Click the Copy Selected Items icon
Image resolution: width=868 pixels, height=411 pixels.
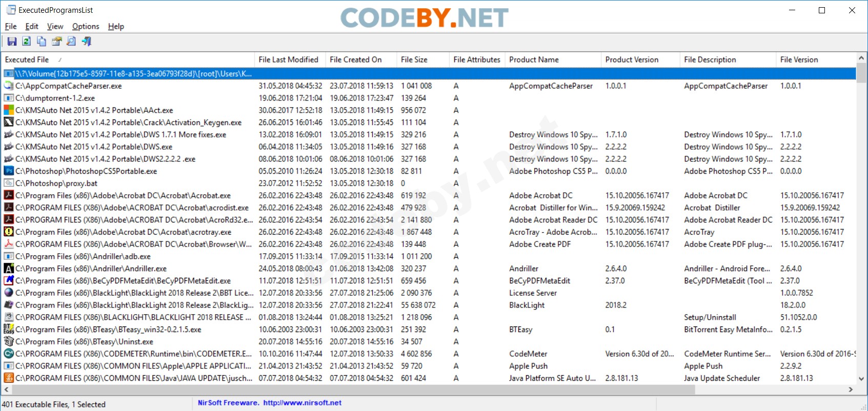click(42, 42)
